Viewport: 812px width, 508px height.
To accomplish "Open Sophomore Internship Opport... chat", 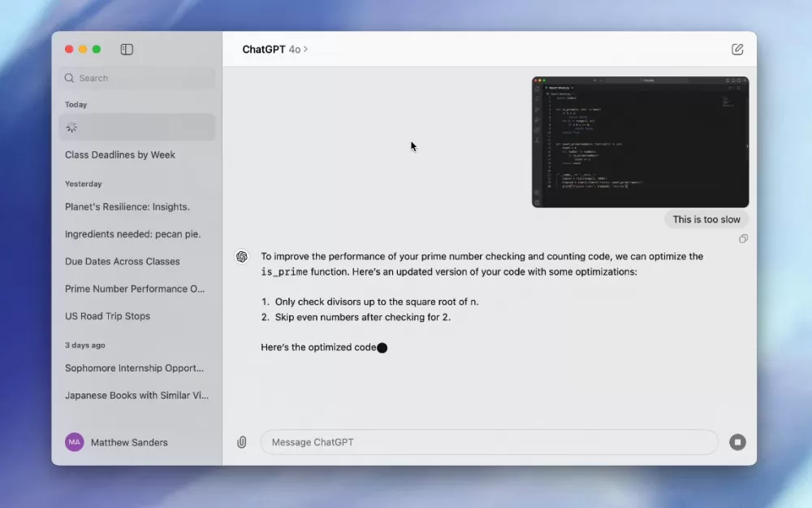I will coord(134,368).
